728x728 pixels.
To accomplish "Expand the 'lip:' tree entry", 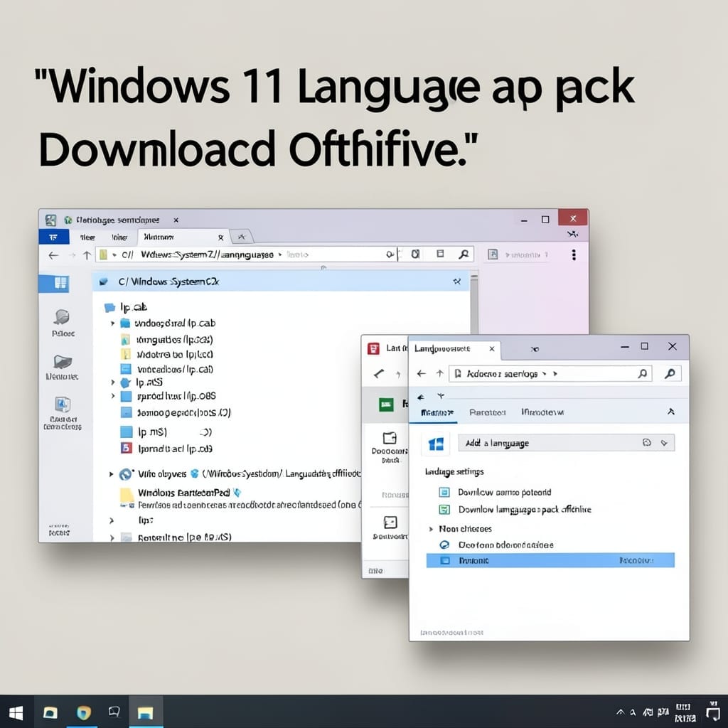I will click(x=111, y=520).
